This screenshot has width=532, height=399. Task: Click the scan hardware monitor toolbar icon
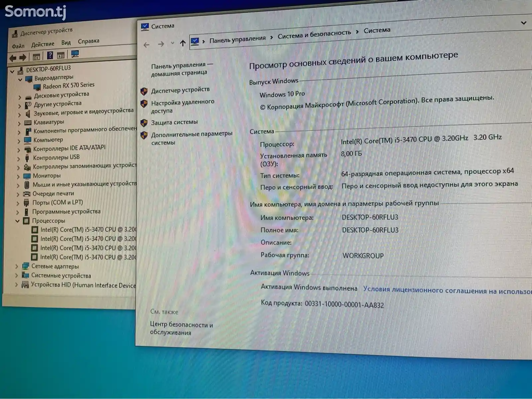(75, 54)
